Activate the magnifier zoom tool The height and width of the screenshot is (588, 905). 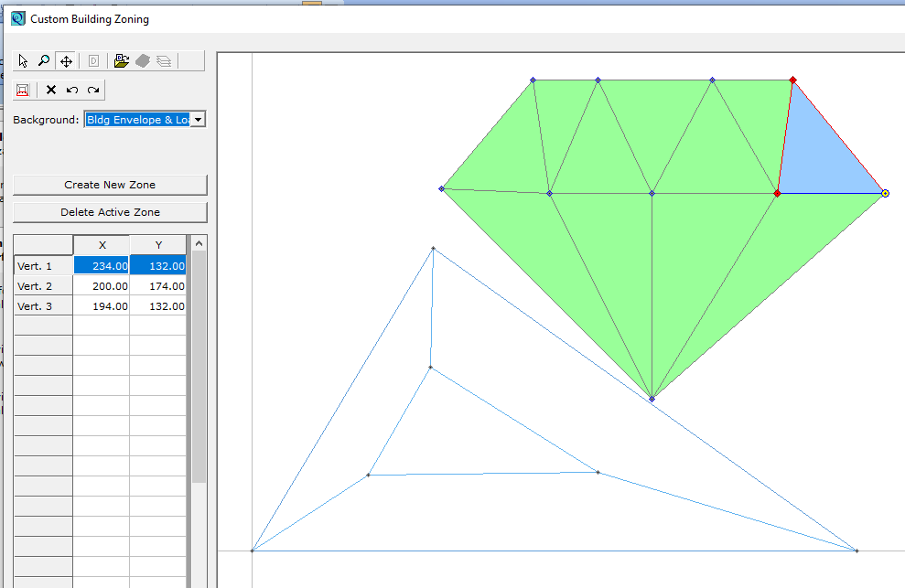pos(44,60)
